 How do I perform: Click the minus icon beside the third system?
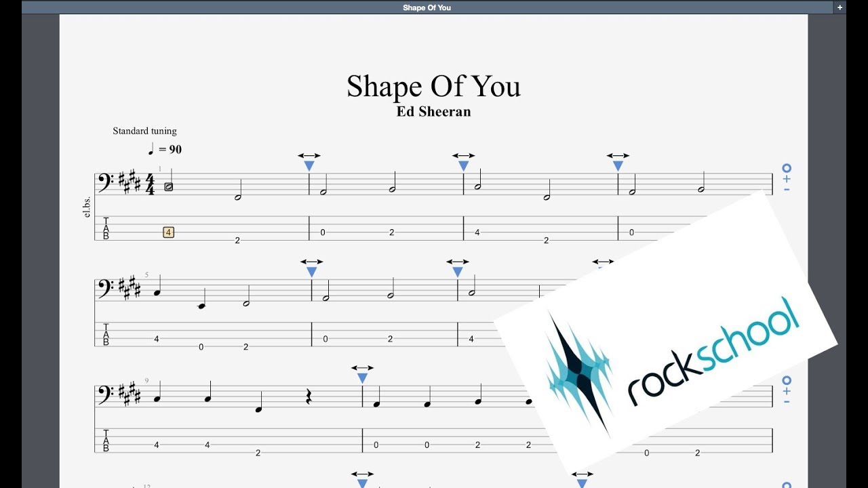pos(787,401)
